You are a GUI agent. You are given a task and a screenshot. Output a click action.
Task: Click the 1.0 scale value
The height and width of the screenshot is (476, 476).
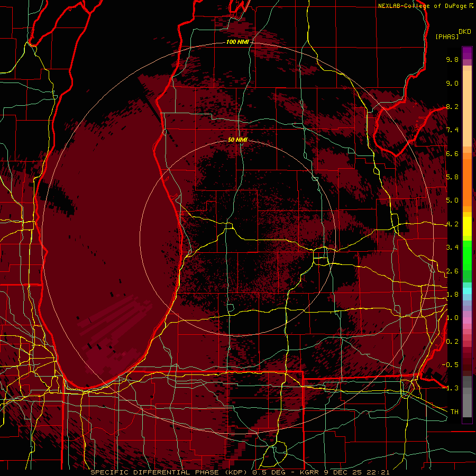point(452,318)
